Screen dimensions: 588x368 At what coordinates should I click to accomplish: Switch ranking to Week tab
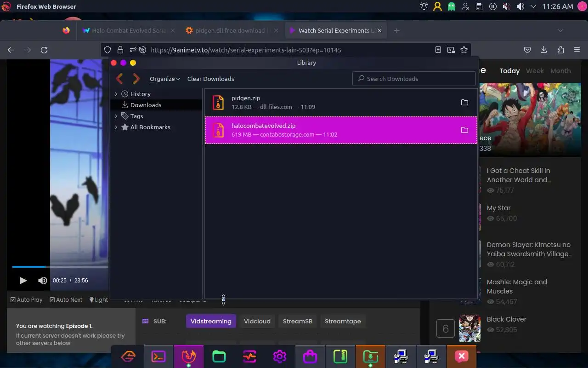click(x=535, y=71)
